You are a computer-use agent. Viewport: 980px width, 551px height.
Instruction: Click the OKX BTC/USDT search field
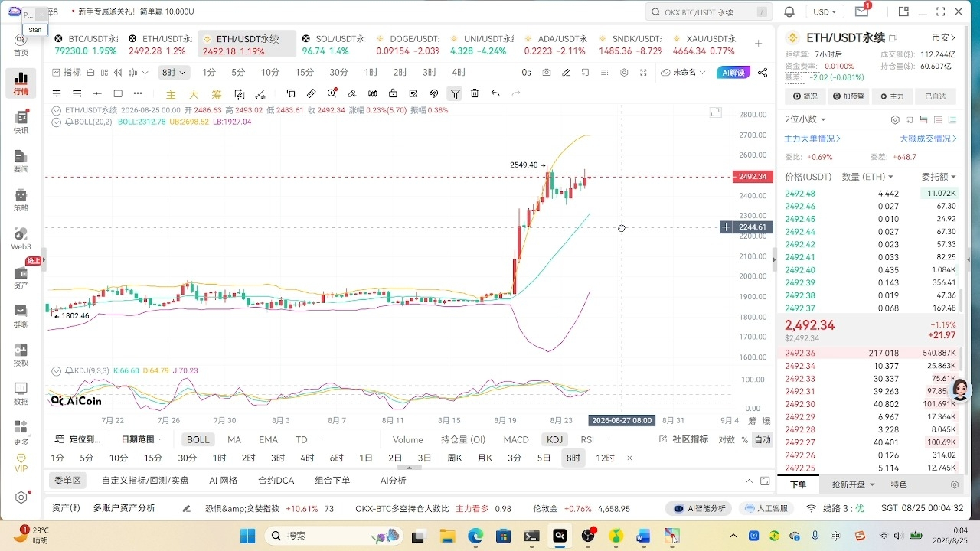[708, 11]
